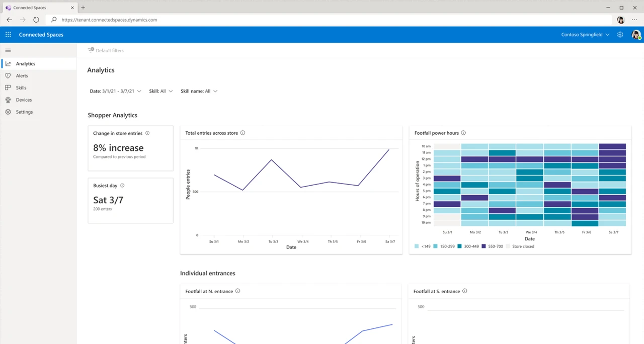Click the Settings gear icon in the sidebar
644x344 pixels.
(x=8, y=112)
